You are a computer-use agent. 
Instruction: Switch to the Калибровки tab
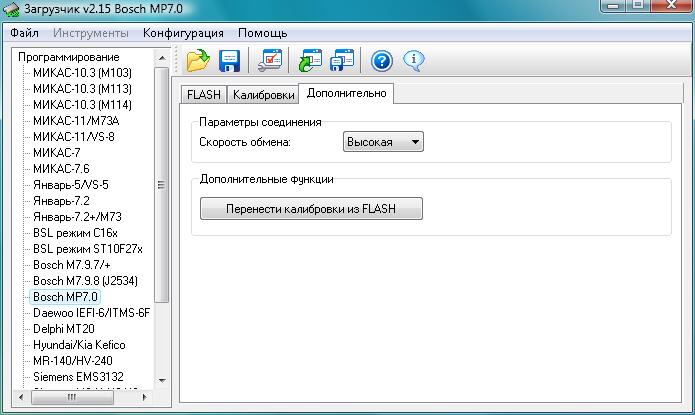[263, 94]
